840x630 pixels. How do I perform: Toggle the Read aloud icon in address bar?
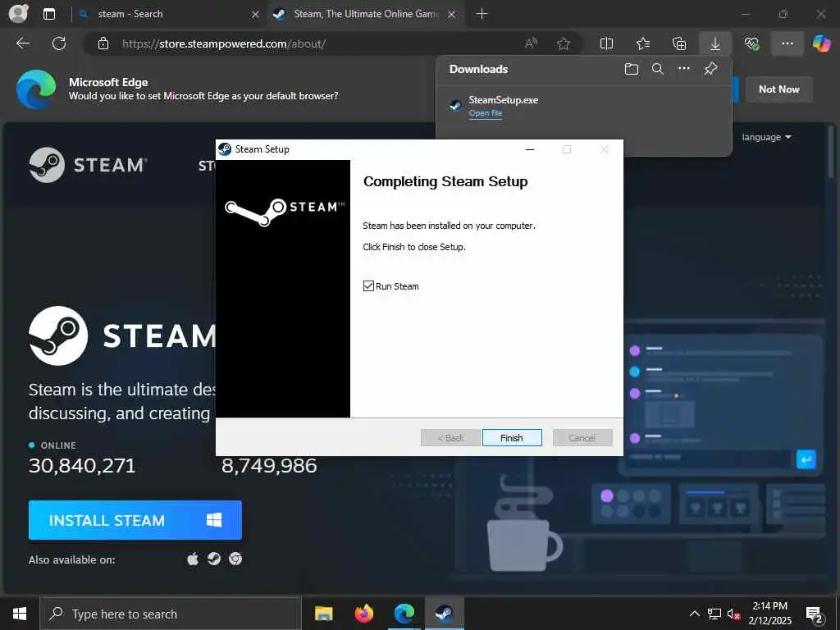(x=531, y=43)
